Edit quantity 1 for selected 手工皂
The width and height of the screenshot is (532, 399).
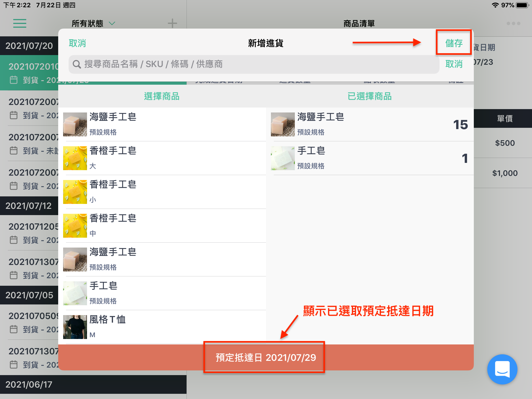[x=465, y=158]
